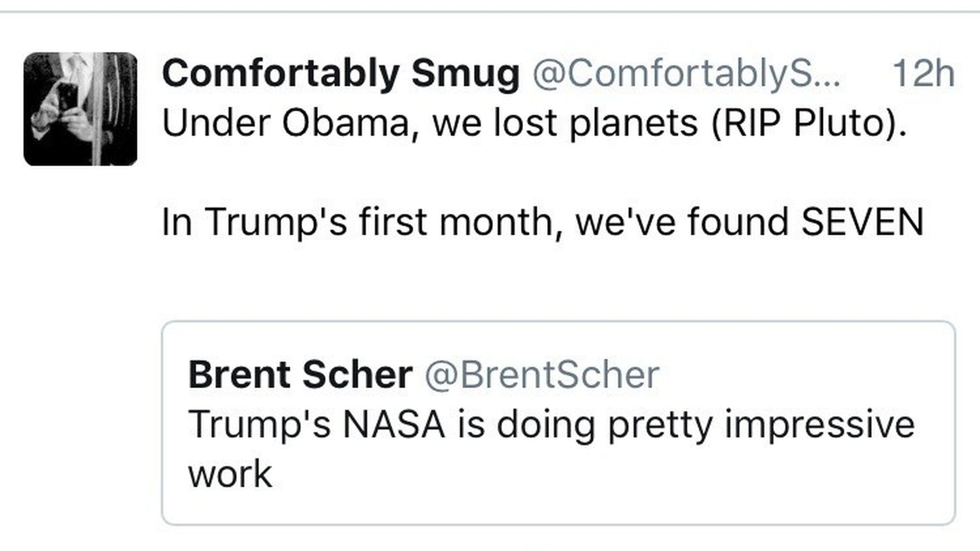This screenshot has height=551, width=980.
Task: Click the word NASA in quoted tweet
Action: tap(394, 425)
